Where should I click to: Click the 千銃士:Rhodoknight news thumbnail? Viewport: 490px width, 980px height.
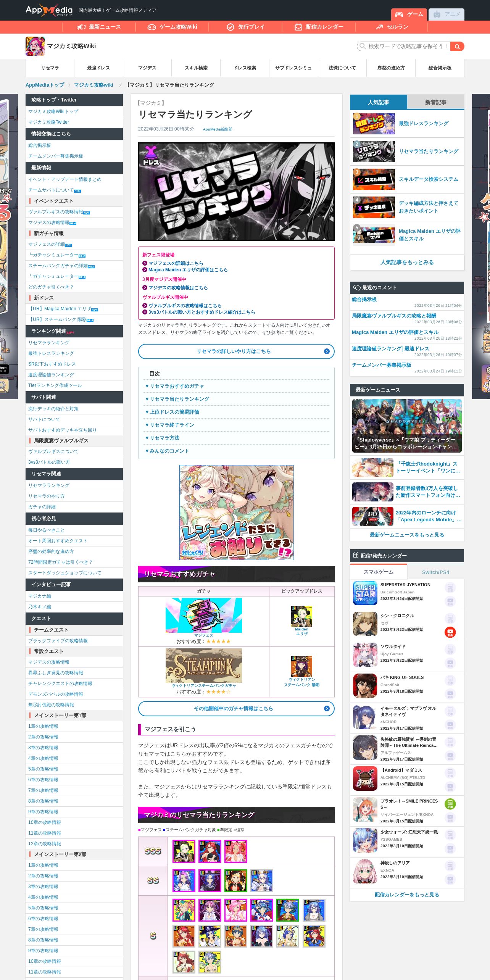[x=373, y=467]
